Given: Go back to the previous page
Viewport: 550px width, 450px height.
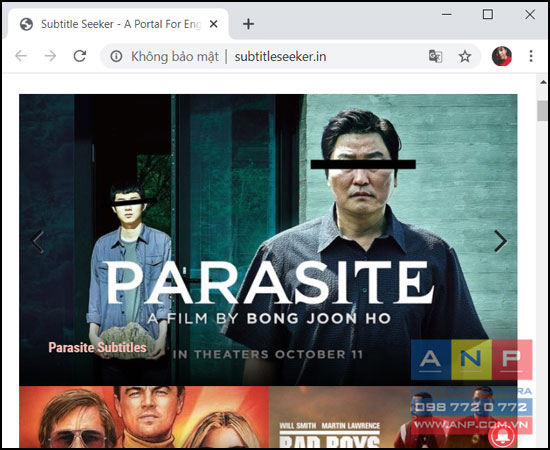Looking at the screenshot, I should pyautogui.click(x=21, y=56).
